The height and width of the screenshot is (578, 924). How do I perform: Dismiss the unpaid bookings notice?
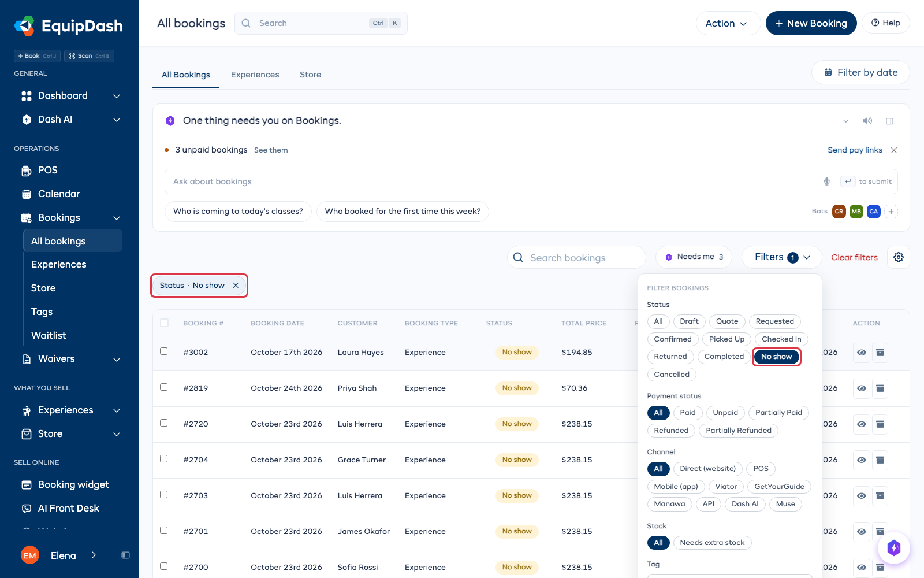[894, 150]
